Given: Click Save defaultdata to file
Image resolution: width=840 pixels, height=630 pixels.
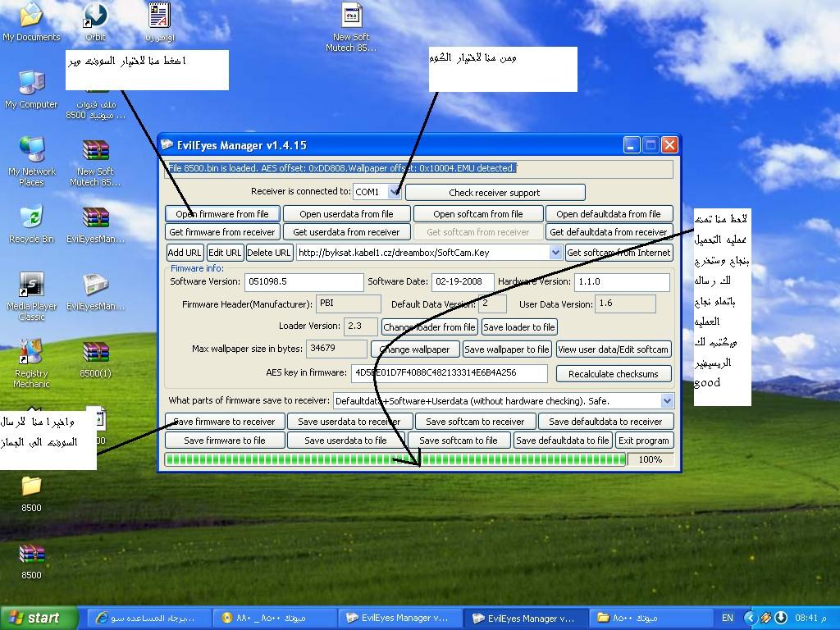Looking at the screenshot, I should pos(563,441).
